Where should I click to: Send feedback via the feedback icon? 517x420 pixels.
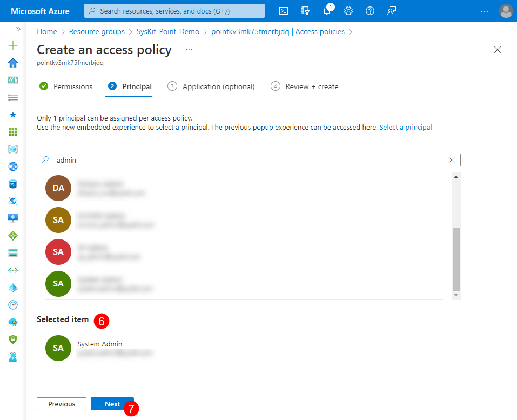pyautogui.click(x=392, y=10)
